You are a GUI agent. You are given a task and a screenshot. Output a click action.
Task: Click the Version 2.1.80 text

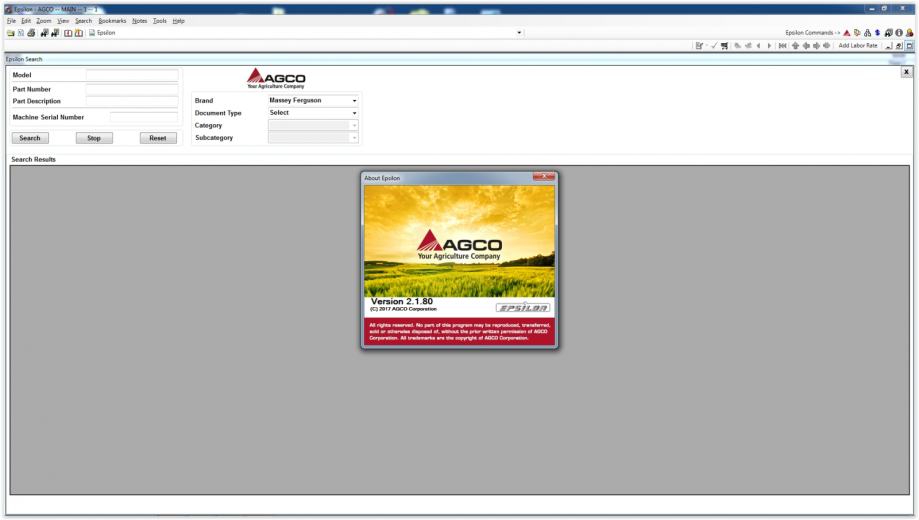pos(402,301)
